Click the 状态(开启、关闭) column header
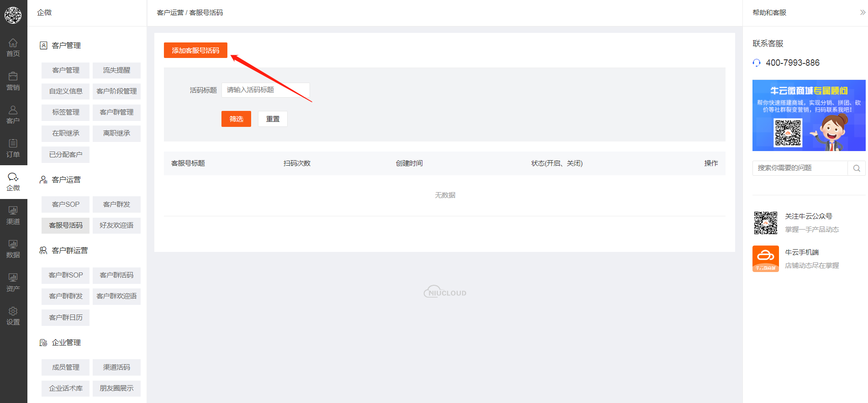The width and height of the screenshot is (868, 403). point(557,163)
